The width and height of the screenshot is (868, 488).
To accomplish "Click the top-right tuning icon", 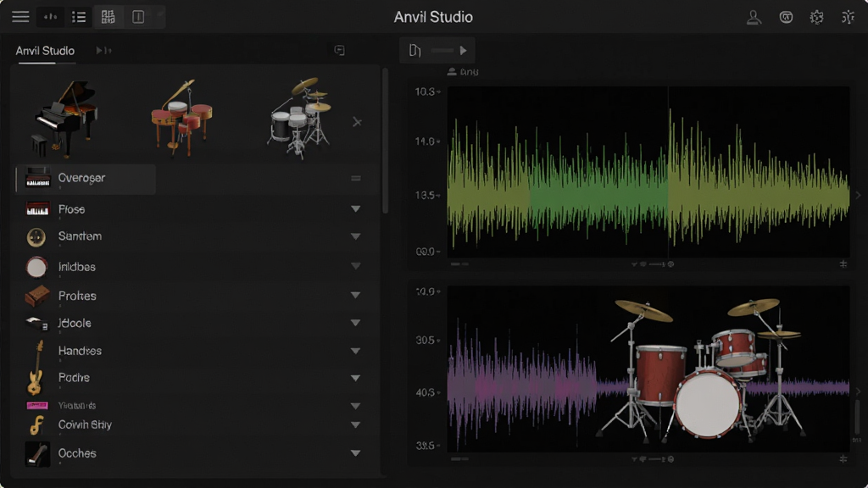I will tap(848, 17).
